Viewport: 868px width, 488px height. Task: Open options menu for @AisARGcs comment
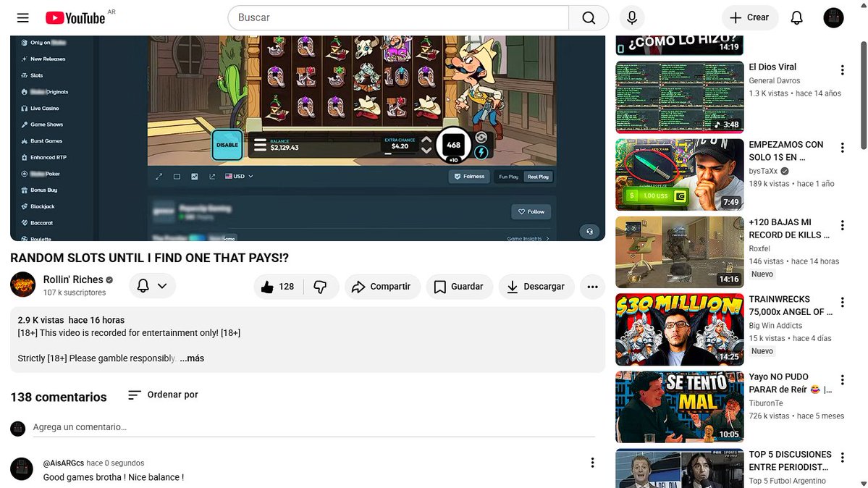(x=592, y=463)
